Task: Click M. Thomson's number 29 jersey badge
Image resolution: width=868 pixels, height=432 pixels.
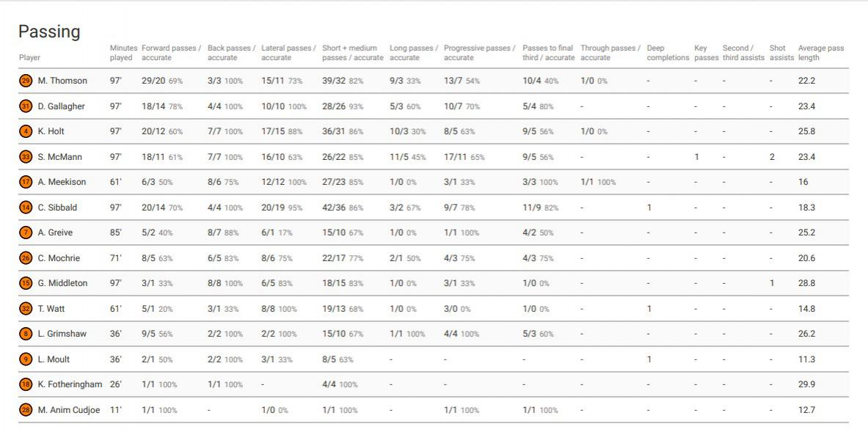Action: point(26,81)
